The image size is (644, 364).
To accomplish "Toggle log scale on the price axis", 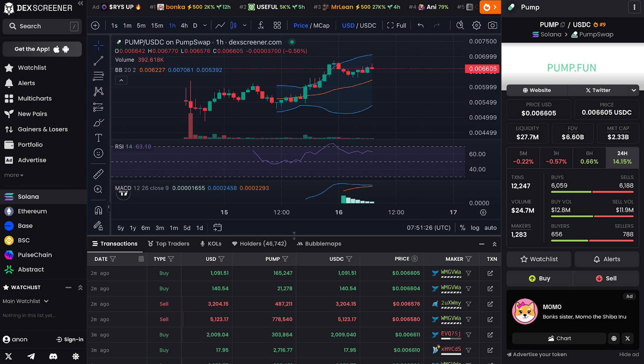I will (x=475, y=227).
